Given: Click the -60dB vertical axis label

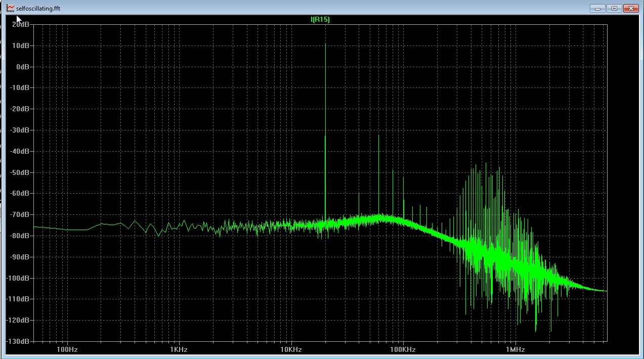Looking at the screenshot, I should coord(20,193).
